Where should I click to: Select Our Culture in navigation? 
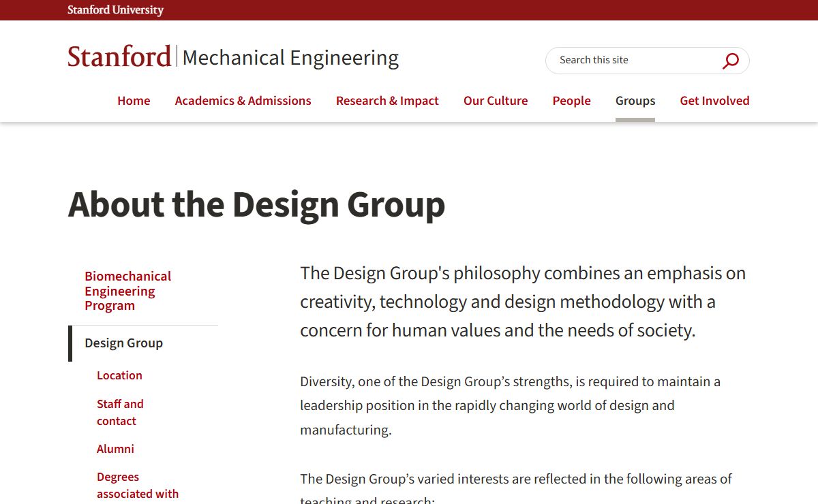(x=496, y=101)
